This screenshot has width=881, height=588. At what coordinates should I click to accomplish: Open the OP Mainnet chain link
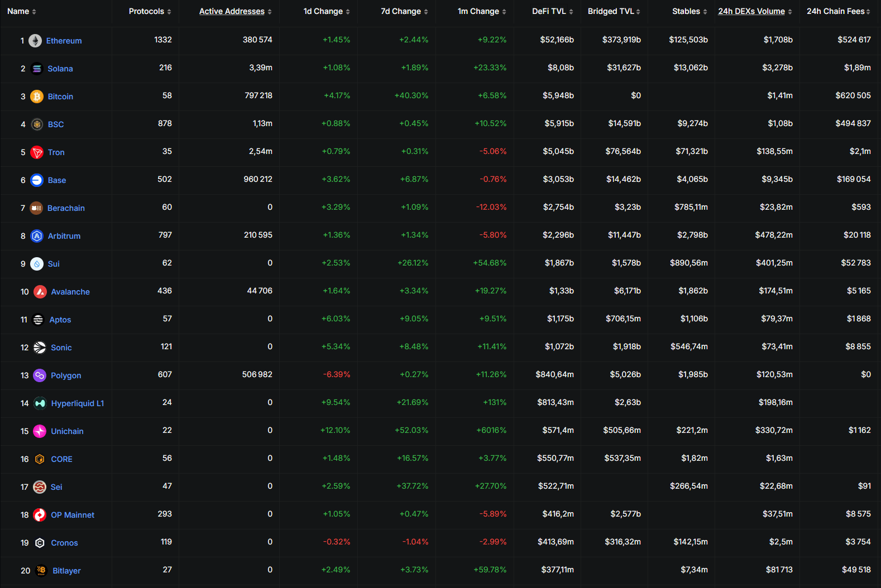[x=73, y=515]
